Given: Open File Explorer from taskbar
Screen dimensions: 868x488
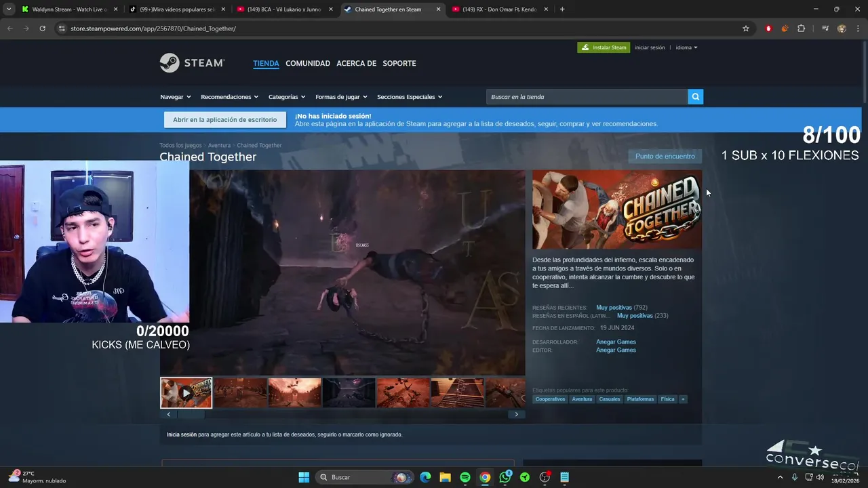Looking at the screenshot, I should click(445, 477).
